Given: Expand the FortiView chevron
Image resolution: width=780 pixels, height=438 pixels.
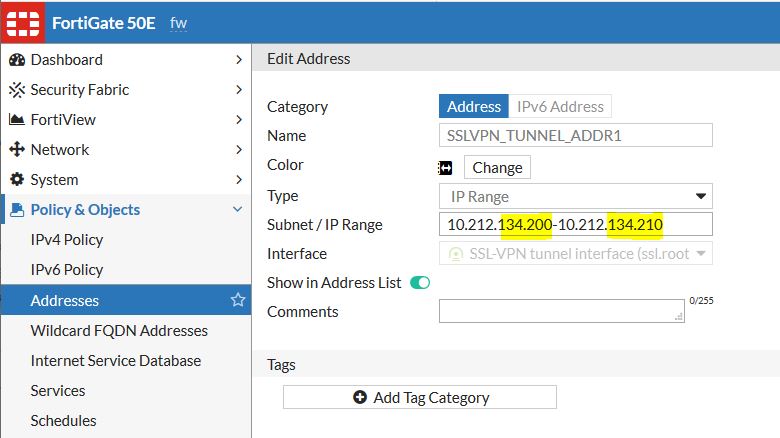Looking at the screenshot, I should click(239, 119).
